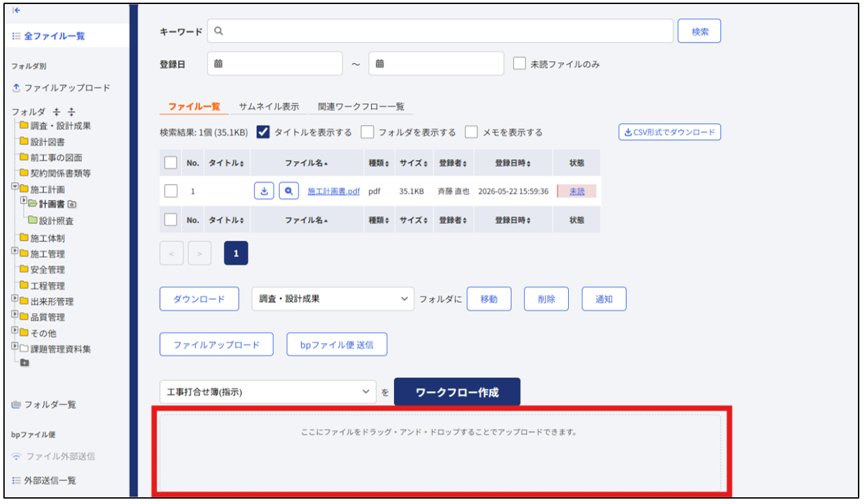The width and height of the screenshot is (864, 504).
Task: Expand the 課題管理資料集 folder node
Action: (x=15, y=346)
